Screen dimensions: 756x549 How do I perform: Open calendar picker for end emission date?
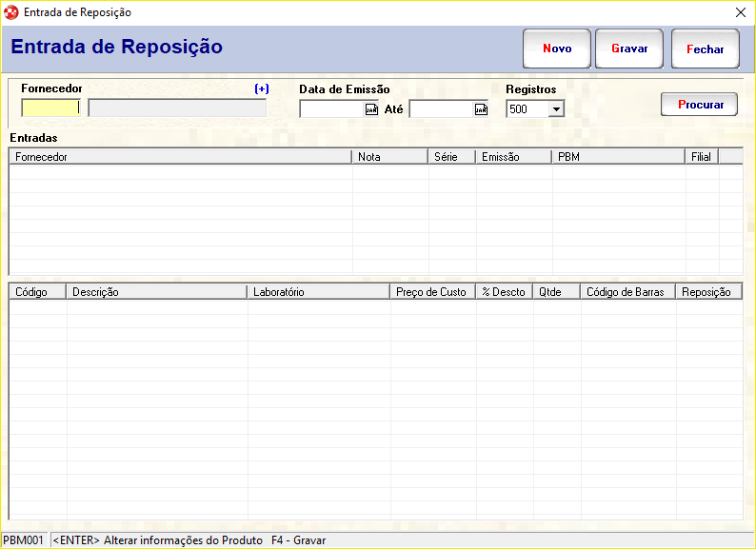481,109
